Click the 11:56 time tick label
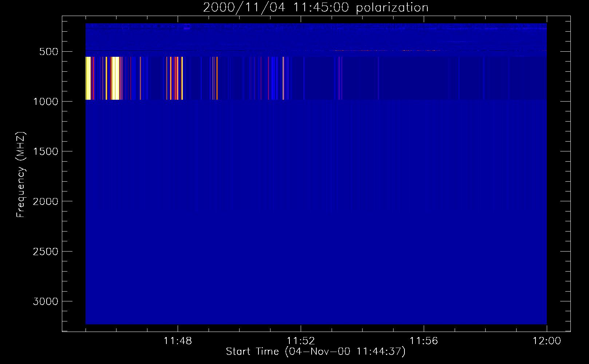Viewport: 589px width, 364px height. pos(424,341)
